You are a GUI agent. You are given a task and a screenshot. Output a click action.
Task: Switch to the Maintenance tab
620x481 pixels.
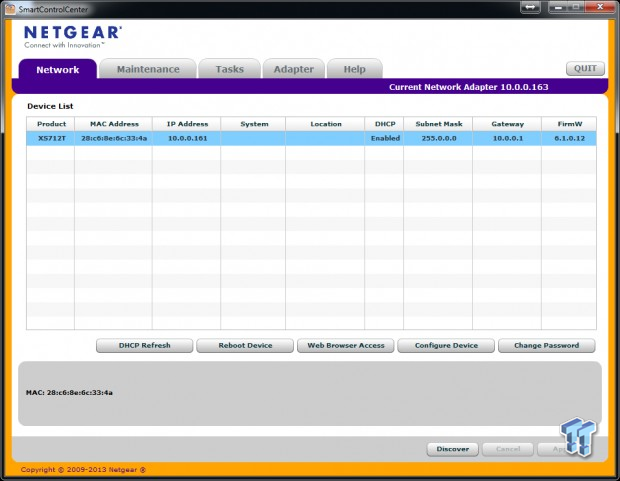pos(148,69)
